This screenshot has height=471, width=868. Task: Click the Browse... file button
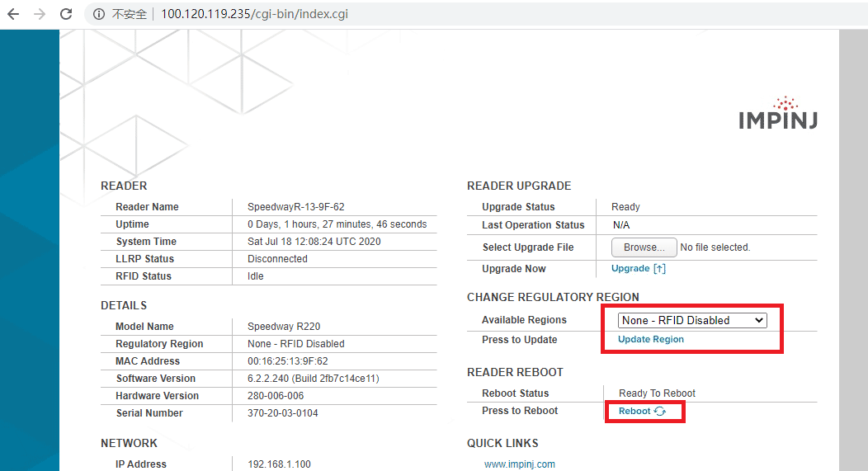coord(644,247)
